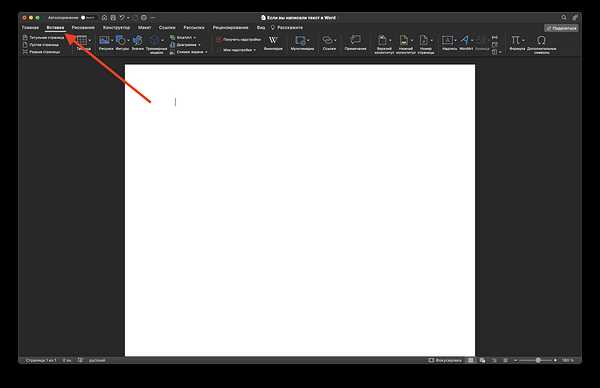Click the word count in status bar

(67, 360)
